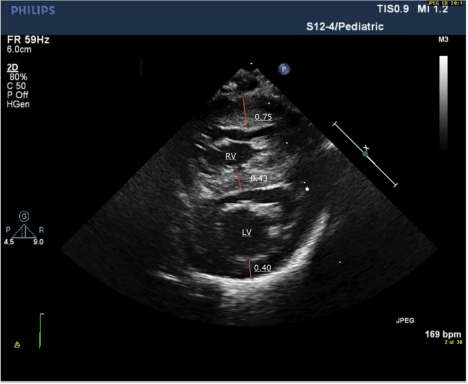Click the S12-4/Pediatric transducer label

[345, 27]
